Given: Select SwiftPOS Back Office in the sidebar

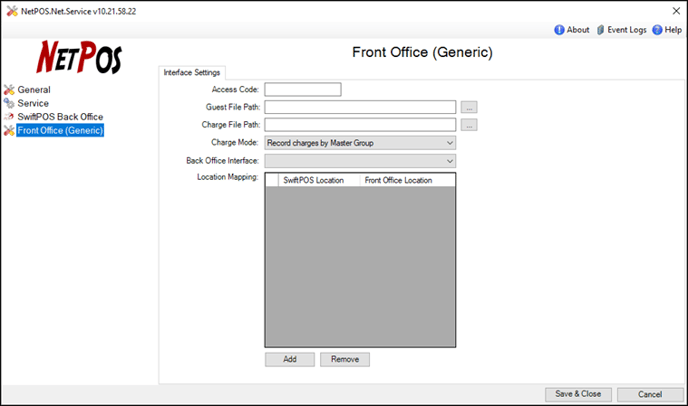Looking at the screenshot, I should point(60,117).
